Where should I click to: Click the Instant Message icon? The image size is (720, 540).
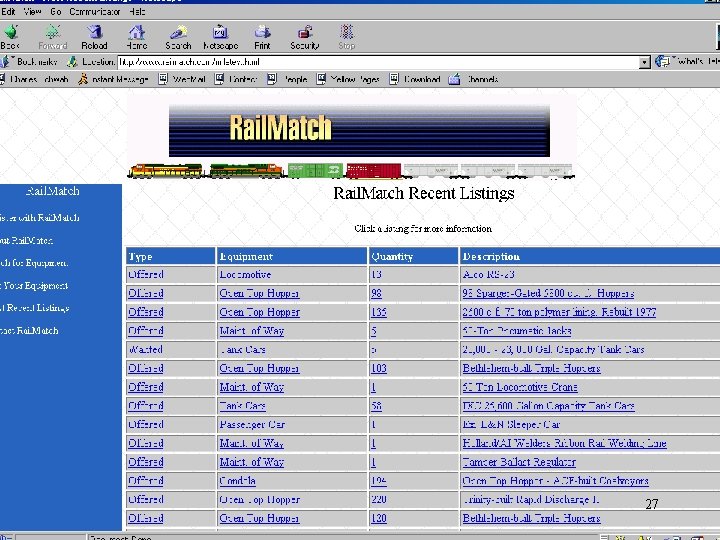pyautogui.click(x=83, y=79)
